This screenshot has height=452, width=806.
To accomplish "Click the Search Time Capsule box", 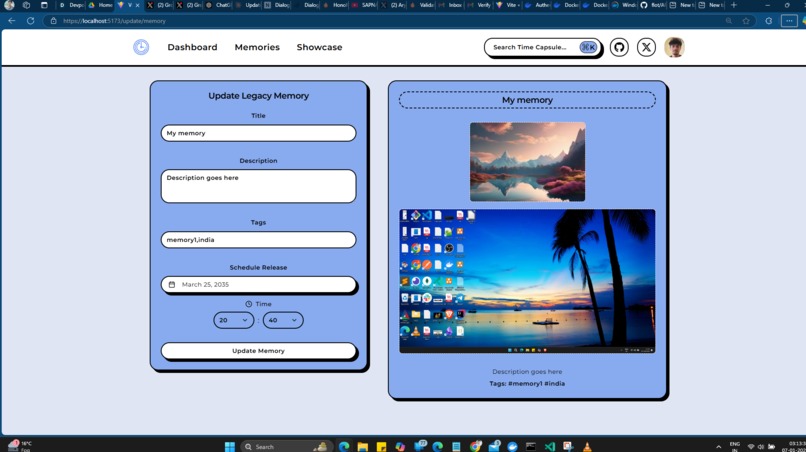I will coord(542,47).
